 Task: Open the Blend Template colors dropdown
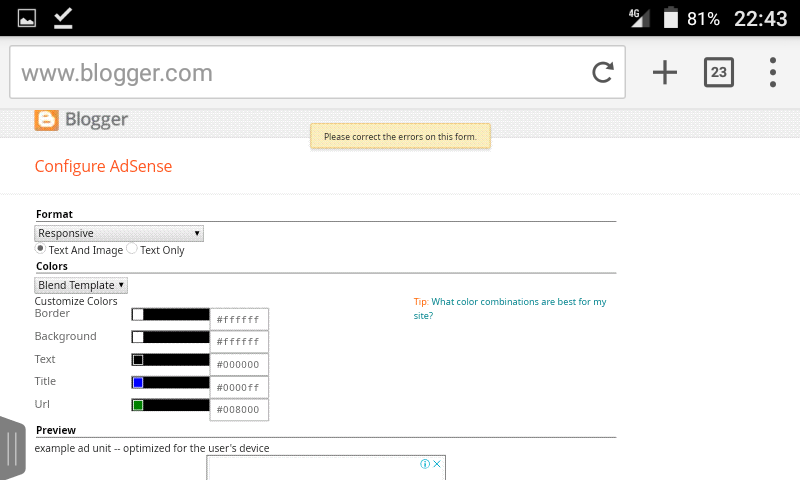(81, 285)
